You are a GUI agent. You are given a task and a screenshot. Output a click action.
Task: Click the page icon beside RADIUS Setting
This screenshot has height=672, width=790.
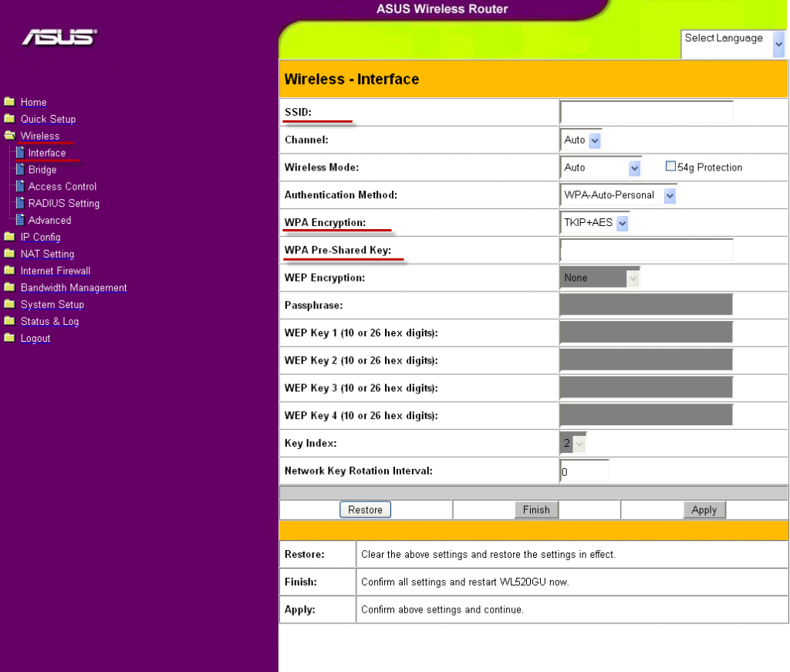click(20, 203)
